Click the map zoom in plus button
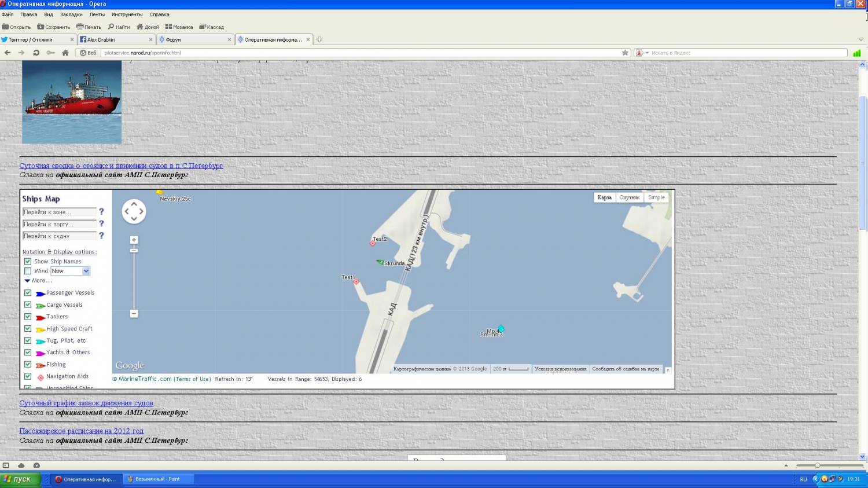Image resolution: width=868 pixels, height=488 pixels. click(x=134, y=240)
